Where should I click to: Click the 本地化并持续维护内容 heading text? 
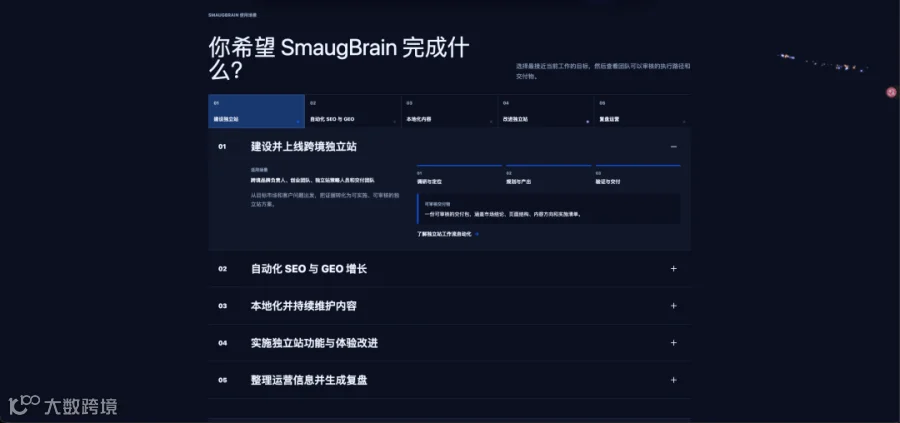click(304, 306)
